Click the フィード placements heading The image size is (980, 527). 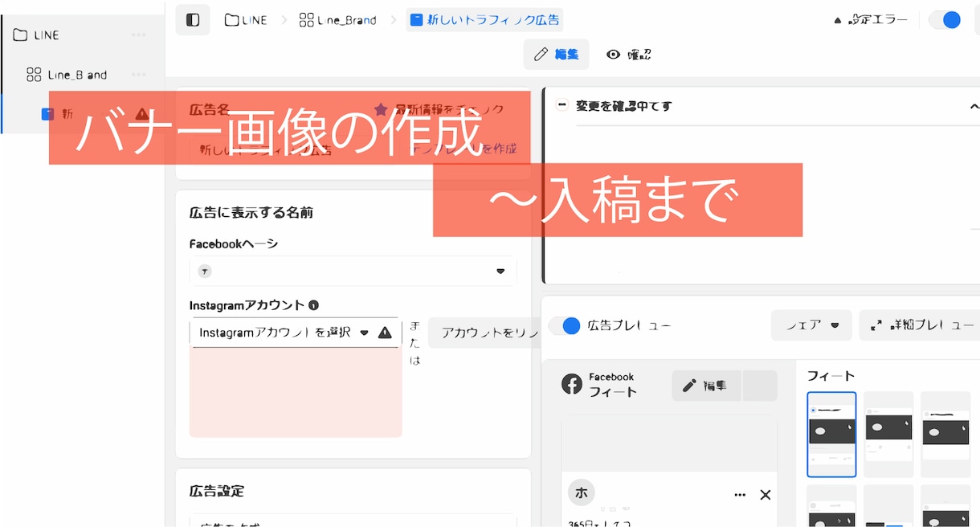tap(831, 376)
